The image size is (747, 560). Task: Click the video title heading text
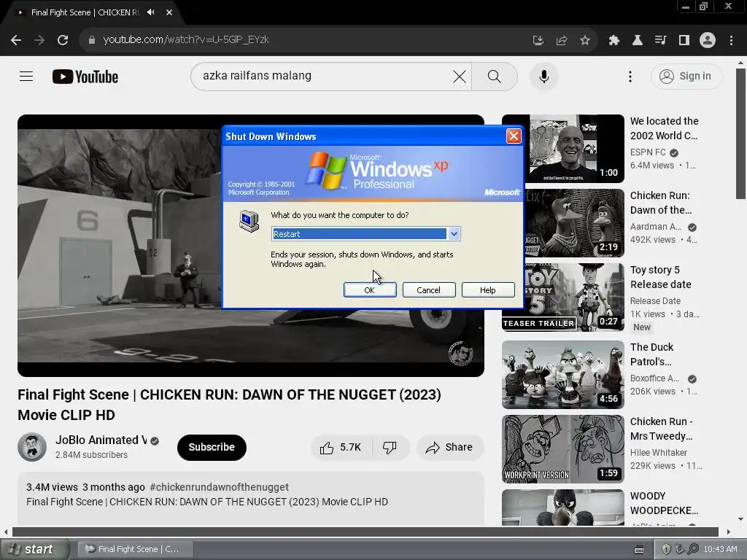(229, 405)
